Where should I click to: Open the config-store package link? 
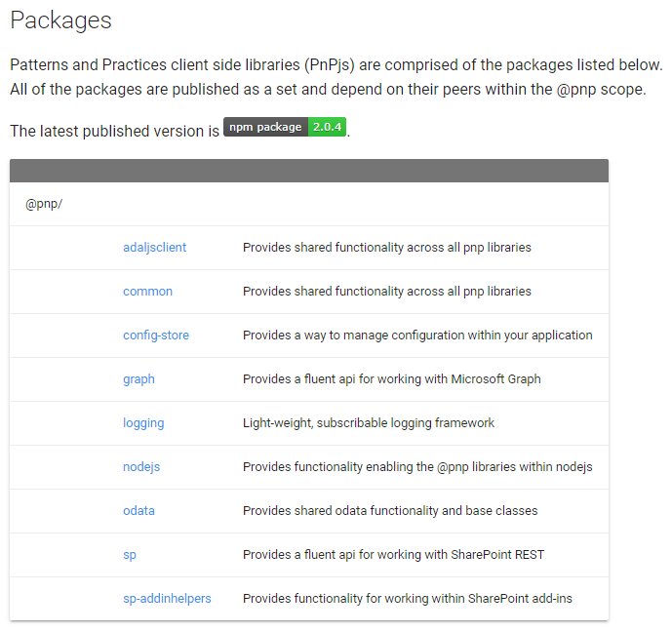tap(156, 336)
